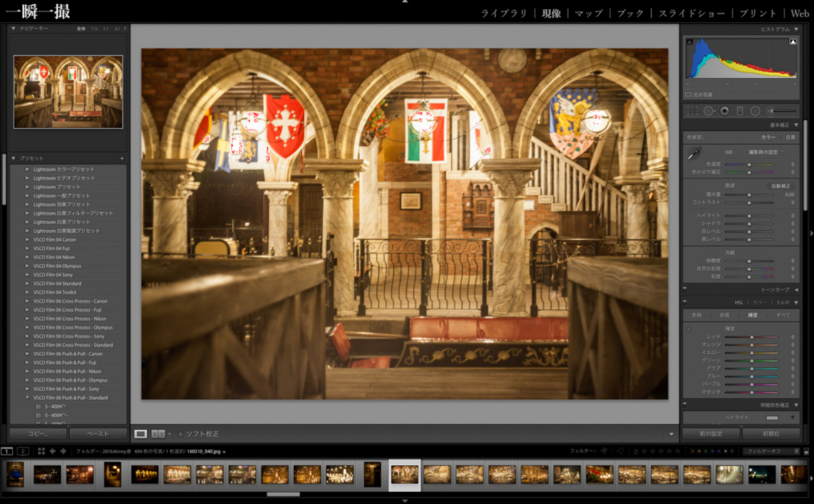The width and height of the screenshot is (814, 504).
Task: Open grid view from filmstrip bar
Action: [41, 451]
